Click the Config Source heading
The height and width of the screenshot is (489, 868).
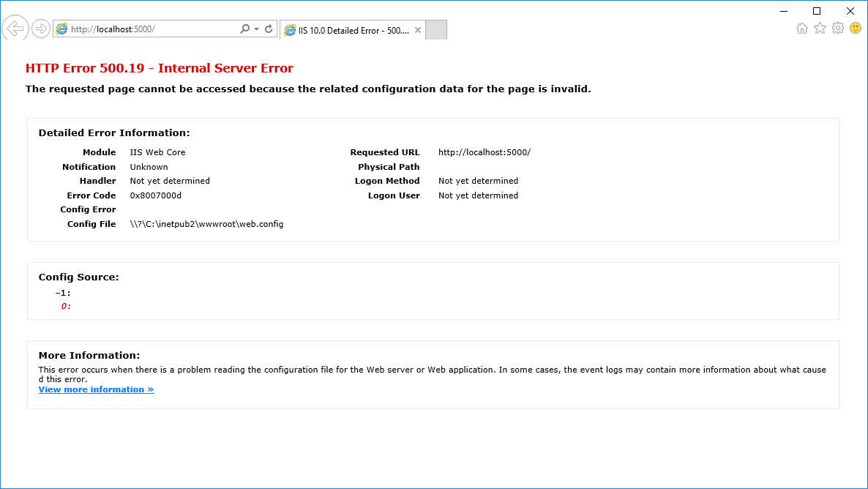tap(78, 277)
